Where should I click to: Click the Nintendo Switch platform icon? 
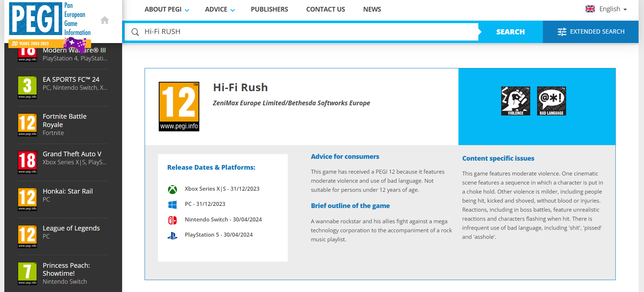pyautogui.click(x=173, y=220)
